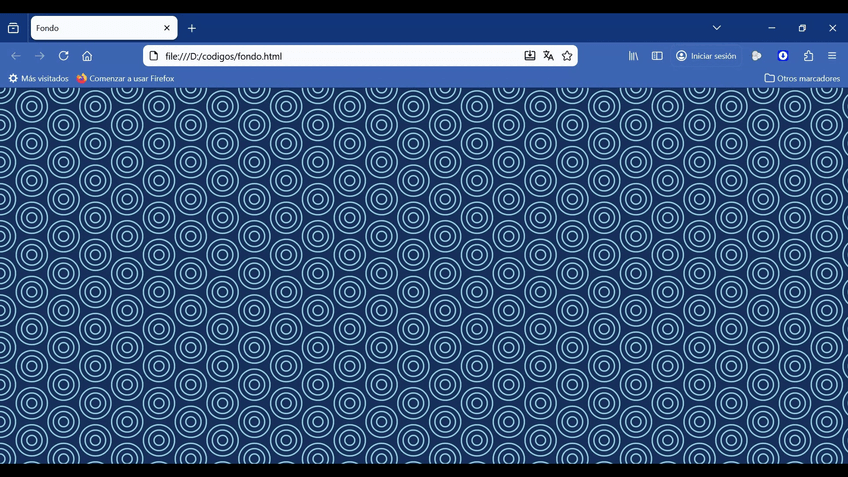Screen dimensions: 848x477
Task: Open the blue download extension icon
Action: tap(783, 56)
